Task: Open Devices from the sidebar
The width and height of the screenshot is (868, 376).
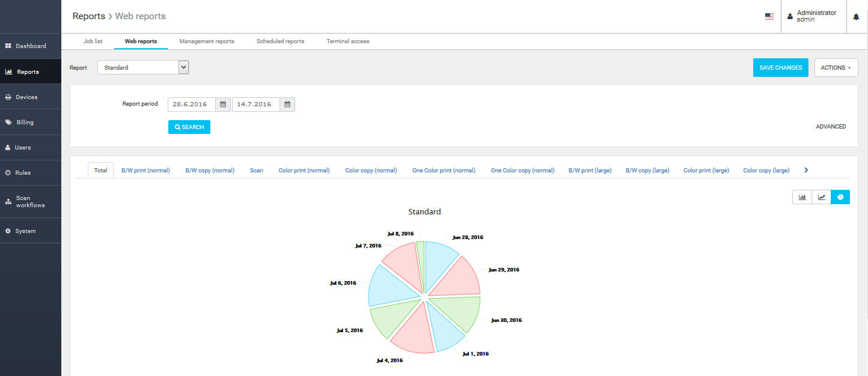Action: pos(26,97)
